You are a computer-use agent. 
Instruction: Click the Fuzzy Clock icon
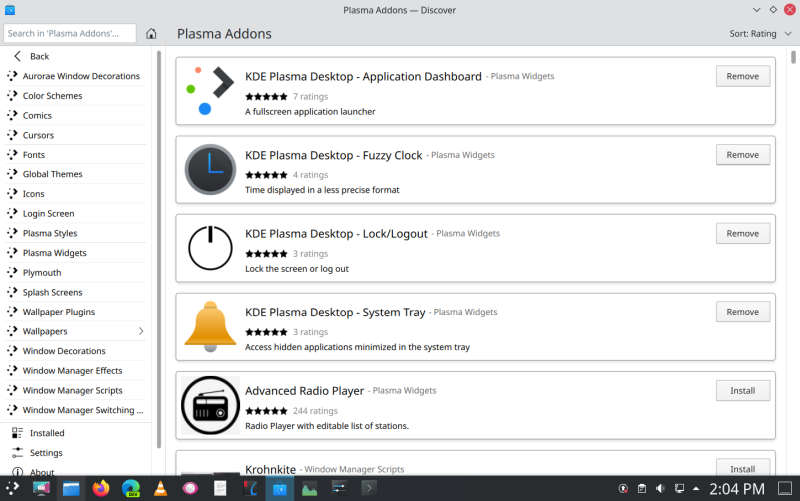pyautogui.click(x=210, y=169)
